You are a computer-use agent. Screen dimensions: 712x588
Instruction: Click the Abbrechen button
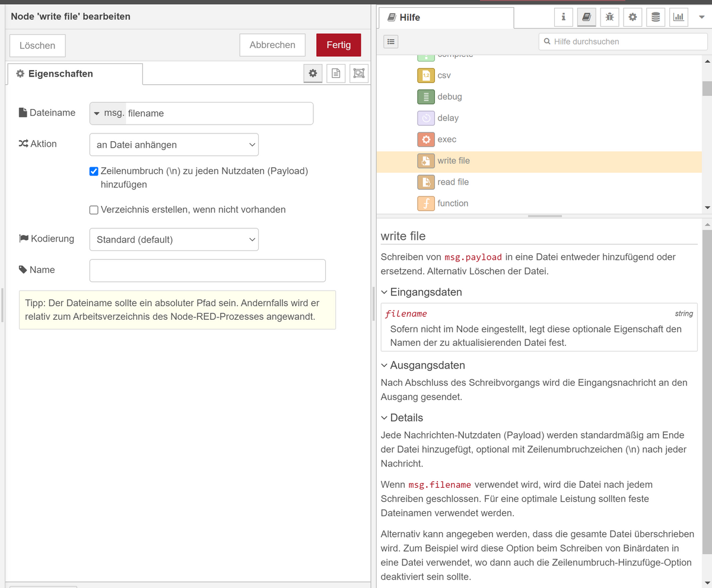[272, 45]
